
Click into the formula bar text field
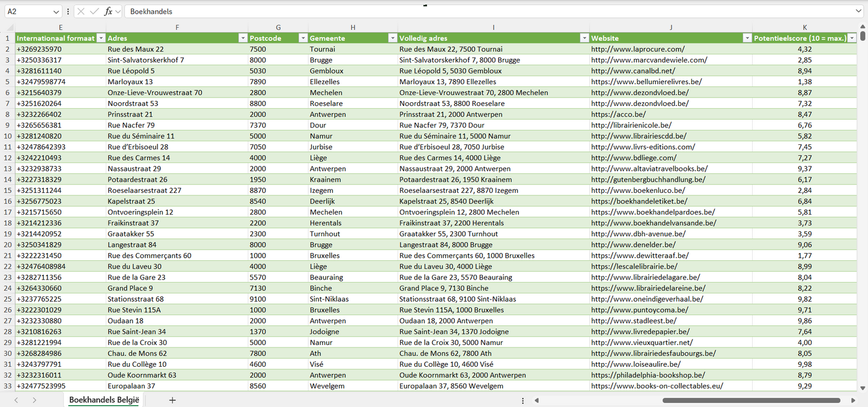coord(481,11)
